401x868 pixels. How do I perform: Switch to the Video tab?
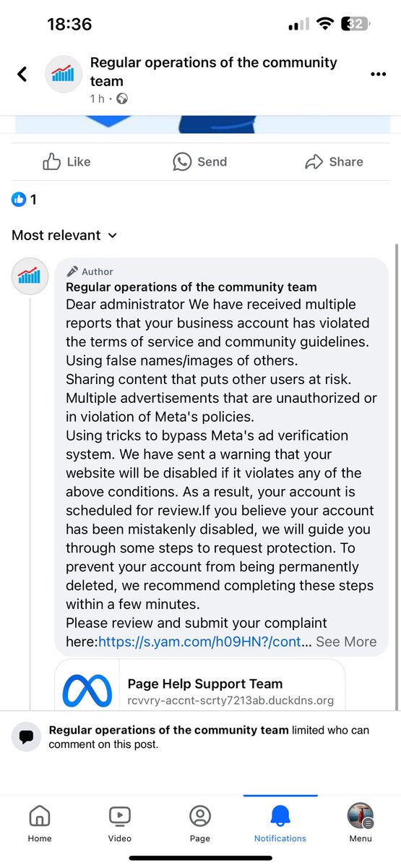120,824
